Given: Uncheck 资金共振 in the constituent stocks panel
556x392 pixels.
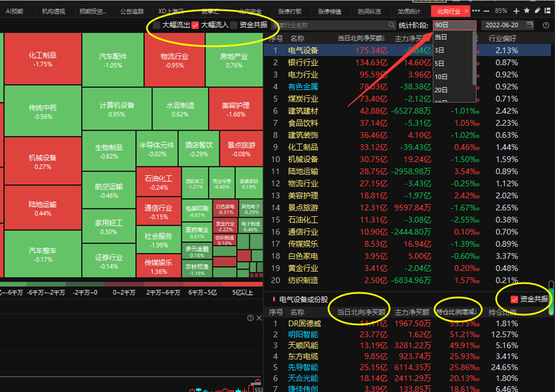Looking at the screenshot, I should click(x=514, y=300).
